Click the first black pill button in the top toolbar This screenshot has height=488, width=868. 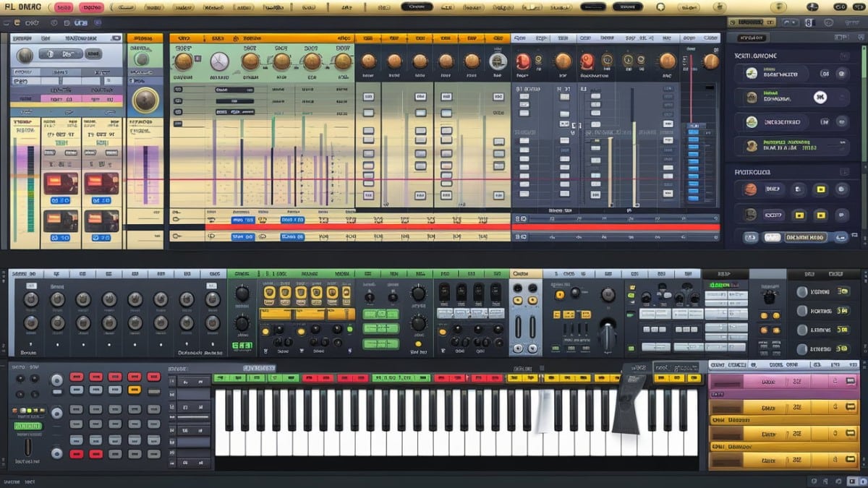tap(417, 7)
